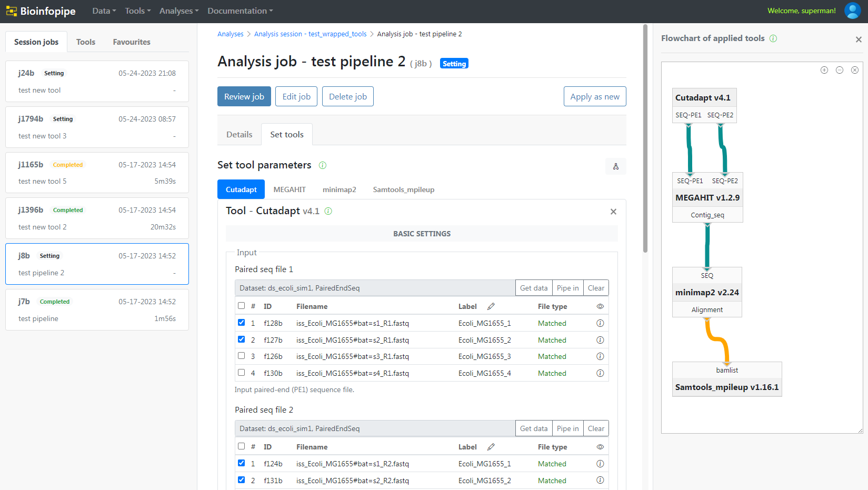This screenshot has width=868, height=490.
Task: Click the flowchart hierarchy icon button
Action: [x=616, y=166]
